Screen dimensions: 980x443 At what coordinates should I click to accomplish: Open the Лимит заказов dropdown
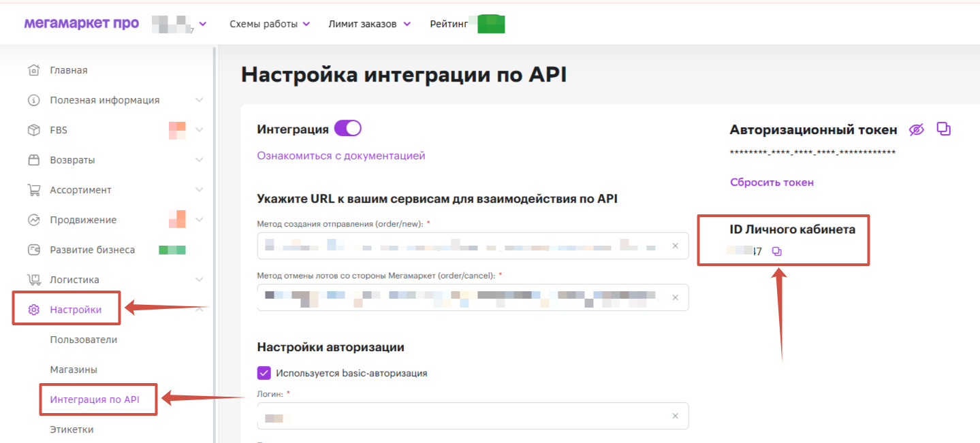click(370, 24)
